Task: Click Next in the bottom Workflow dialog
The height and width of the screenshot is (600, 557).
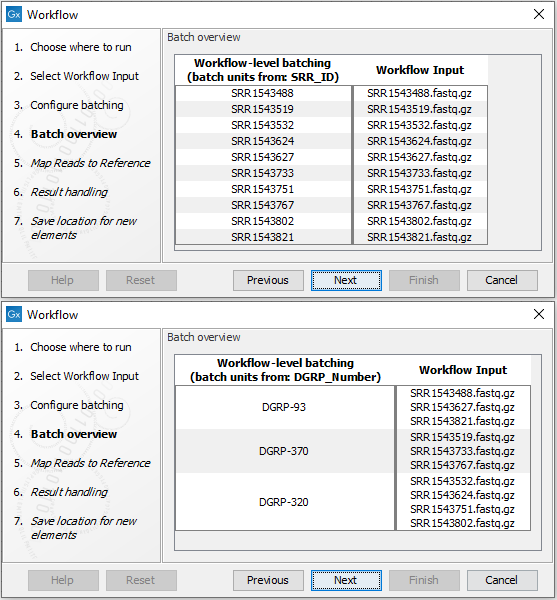Action: pyautogui.click(x=346, y=580)
